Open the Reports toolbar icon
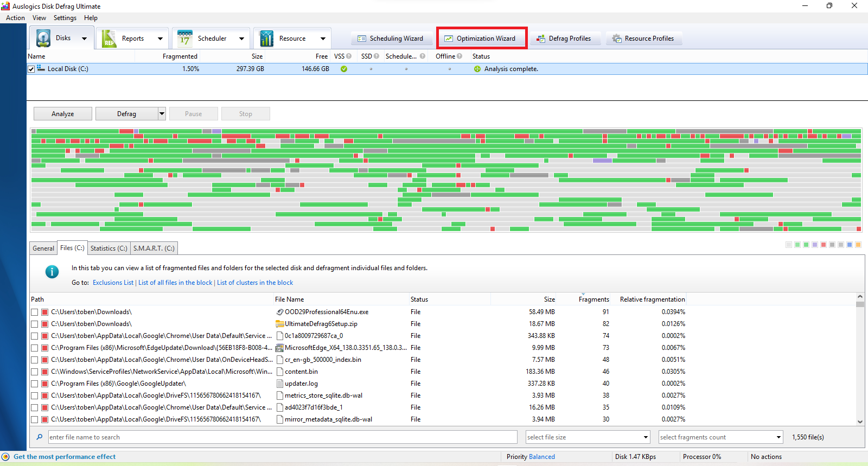868x466 pixels. point(110,39)
